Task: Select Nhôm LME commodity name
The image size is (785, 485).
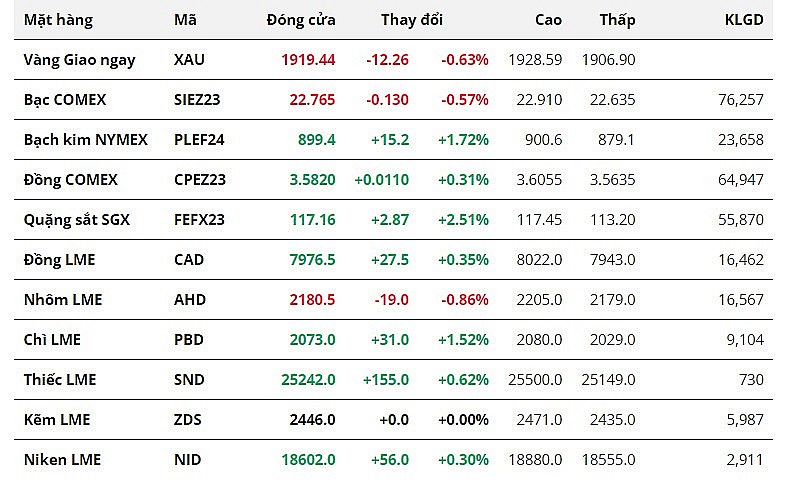Action: [62, 300]
